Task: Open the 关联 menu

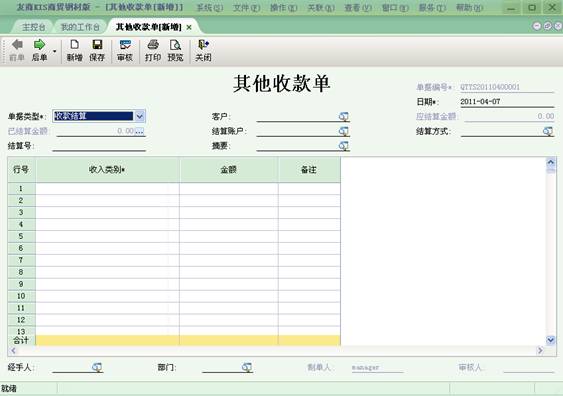Action: 321,7
